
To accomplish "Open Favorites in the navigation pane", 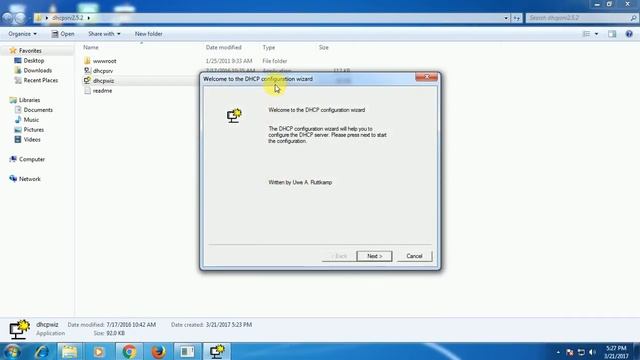I will pyautogui.click(x=30, y=51).
